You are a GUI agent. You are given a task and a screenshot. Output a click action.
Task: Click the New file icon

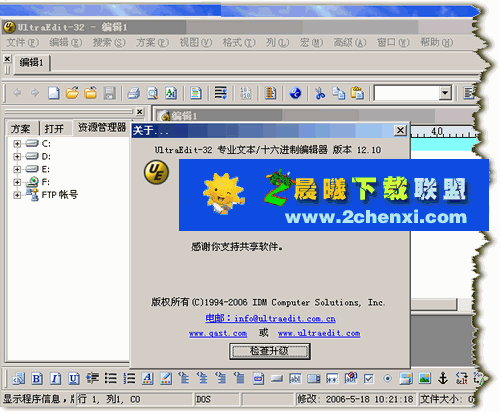click(54, 93)
